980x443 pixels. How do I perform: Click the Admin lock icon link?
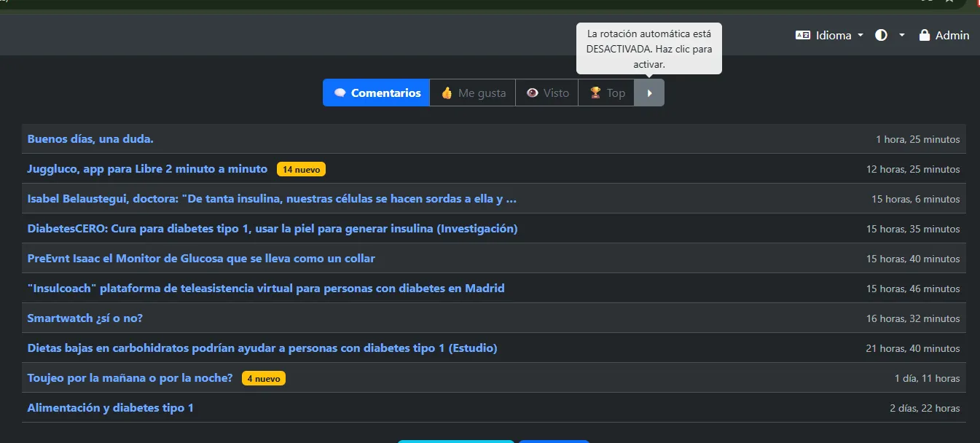coord(944,35)
